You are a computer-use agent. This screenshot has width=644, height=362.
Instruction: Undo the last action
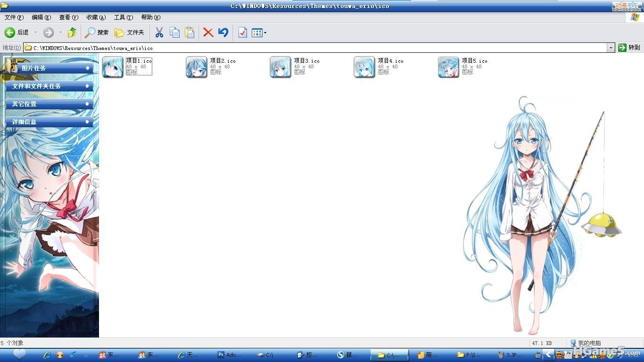[x=223, y=33]
